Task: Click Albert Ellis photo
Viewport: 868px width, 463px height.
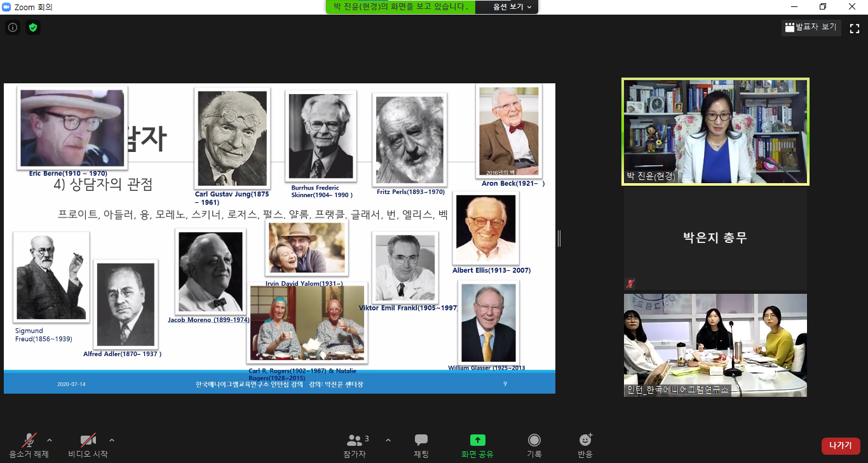Action: 485,228
